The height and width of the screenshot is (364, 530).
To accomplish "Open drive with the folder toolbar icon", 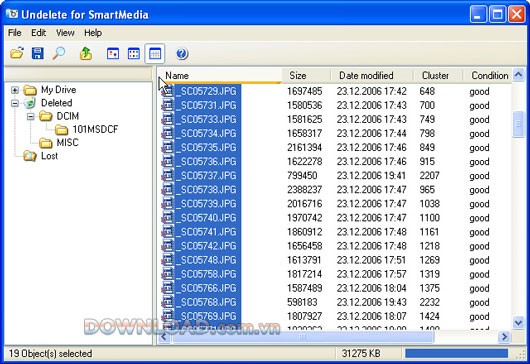I will [x=17, y=53].
